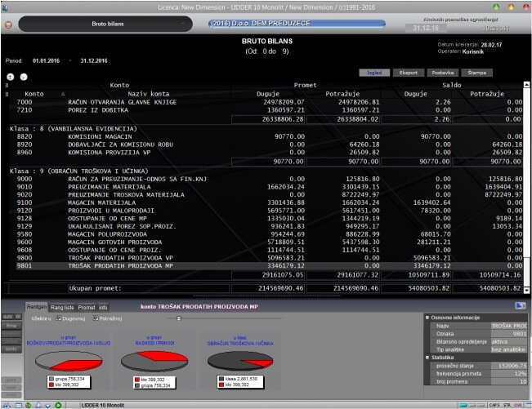Select row 8820 KOMISIONI MAGACIN
Viewport: 532px width, 409px height.
pos(269,136)
